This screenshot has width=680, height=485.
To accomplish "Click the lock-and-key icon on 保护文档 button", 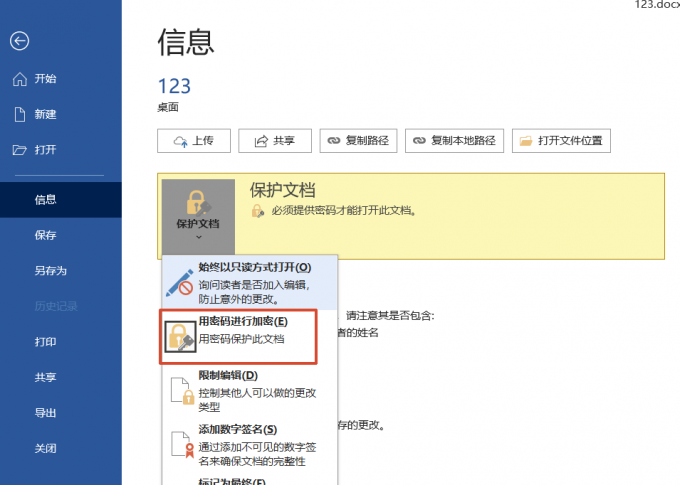I will pyautogui.click(x=198, y=203).
